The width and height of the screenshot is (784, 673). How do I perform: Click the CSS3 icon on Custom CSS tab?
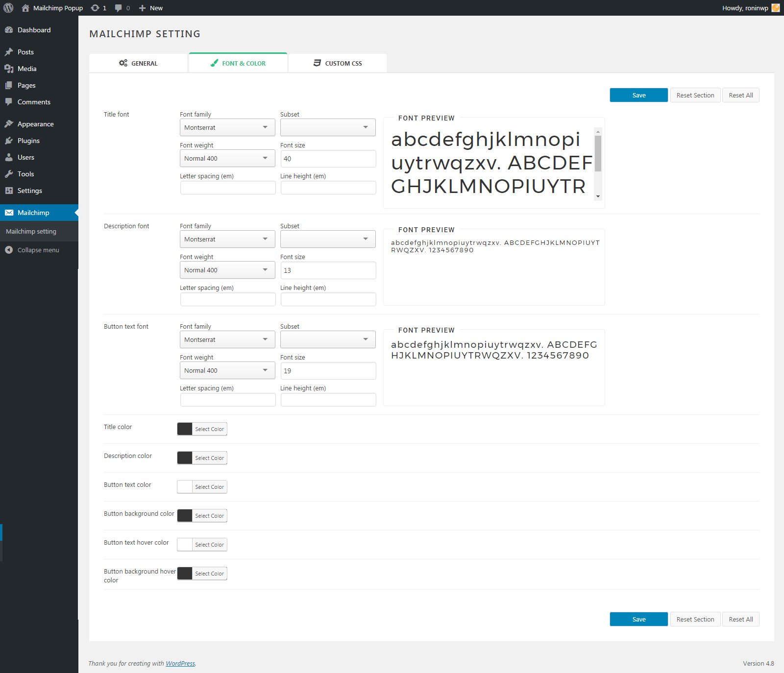pyautogui.click(x=317, y=63)
